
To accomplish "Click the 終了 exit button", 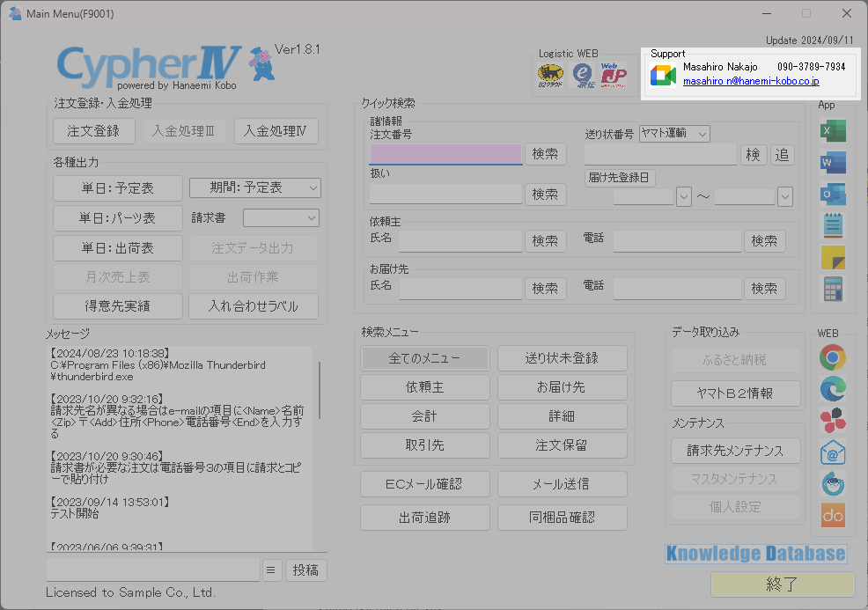I will point(783,584).
